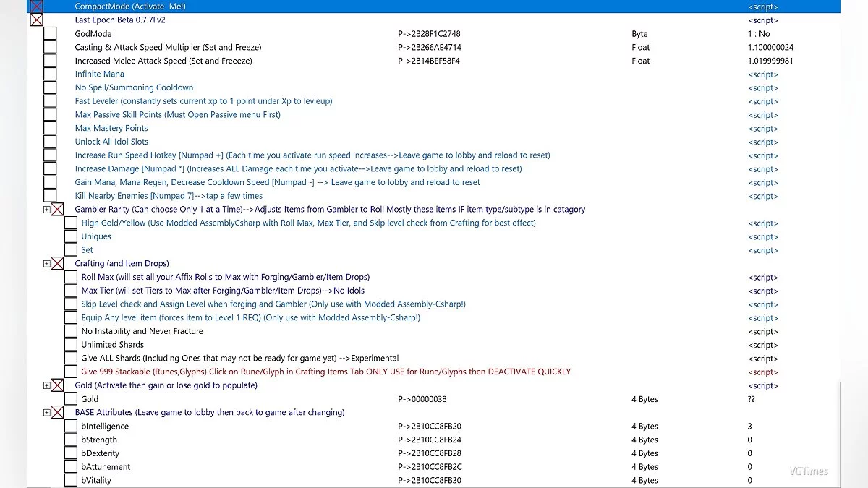868x488 pixels.
Task: Check the Unlock All Idol Slots box
Action: click(x=50, y=142)
